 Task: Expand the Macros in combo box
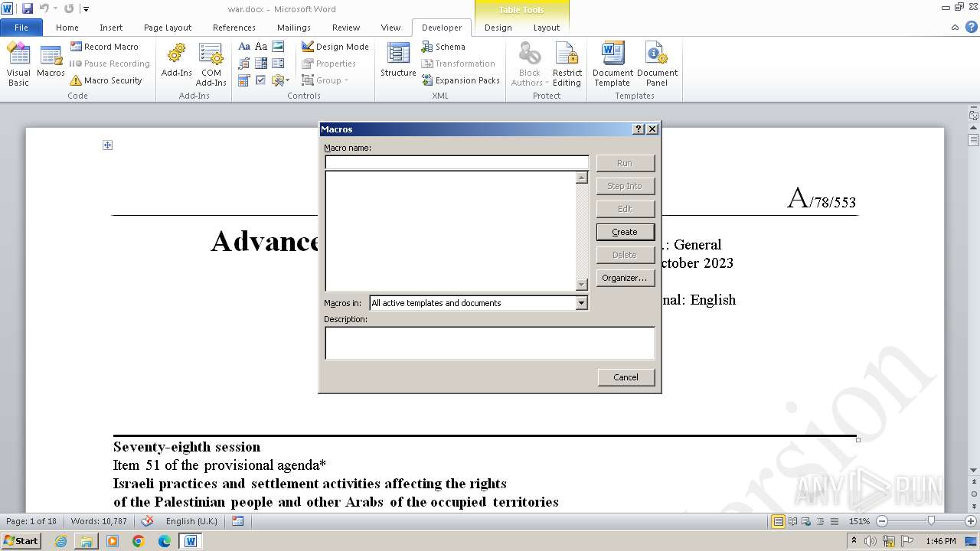(581, 303)
